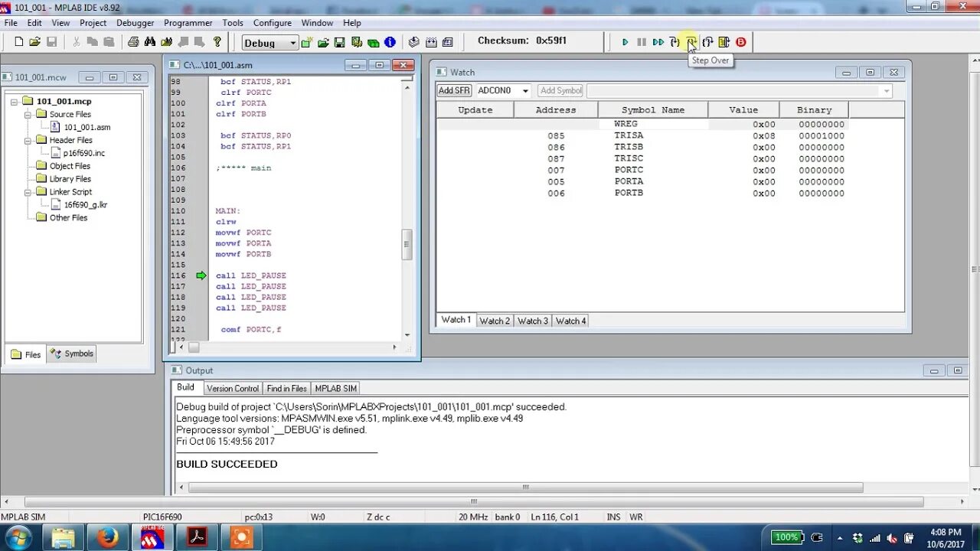The width and height of the screenshot is (980, 551).
Task: Select 101_001.asm in project tree
Action: pos(87,128)
